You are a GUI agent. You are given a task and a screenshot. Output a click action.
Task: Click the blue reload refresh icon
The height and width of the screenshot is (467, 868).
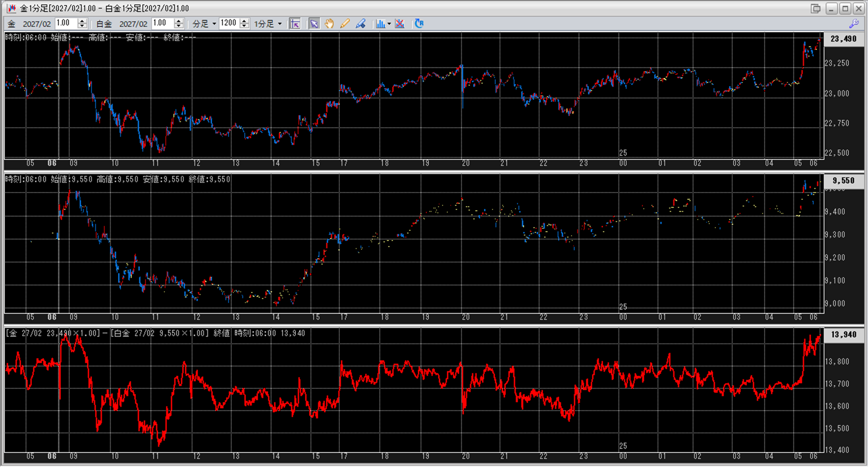(419, 24)
